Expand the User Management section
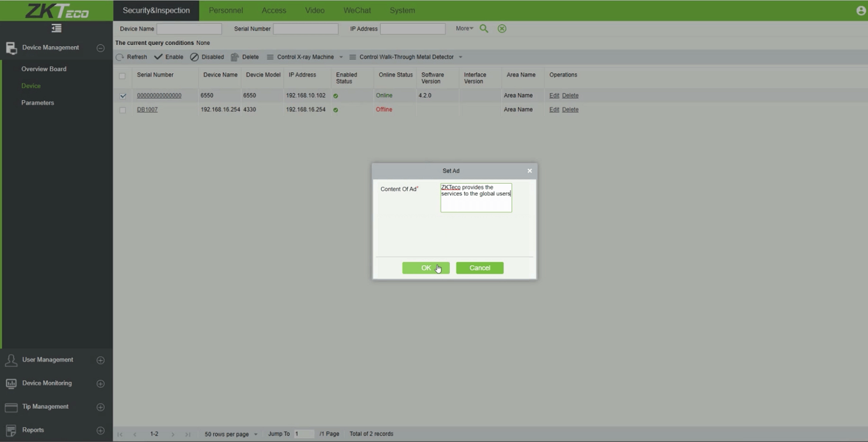This screenshot has height=442, width=868. (100, 360)
